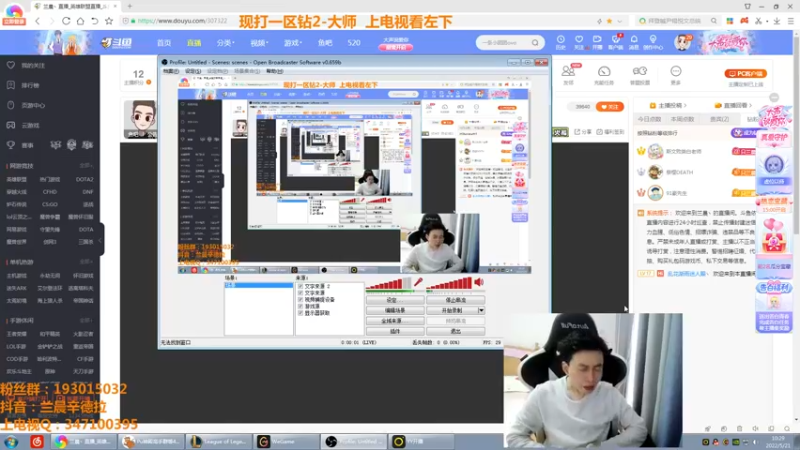The width and height of the screenshot is (800, 450).
Task: Click the Douyu search input field
Action: (504, 43)
